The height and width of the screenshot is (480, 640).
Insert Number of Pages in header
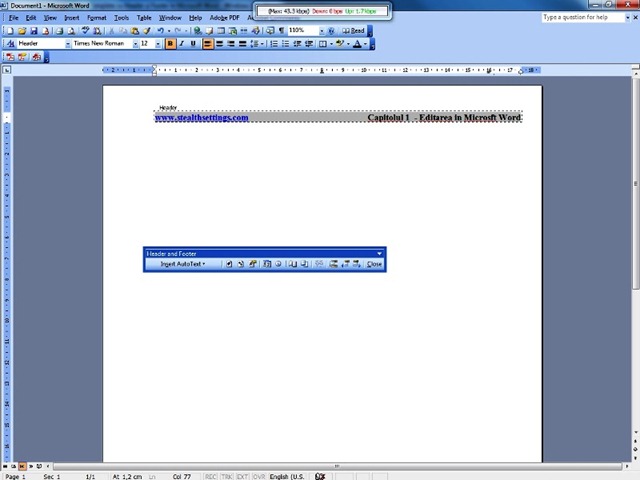[241, 264]
